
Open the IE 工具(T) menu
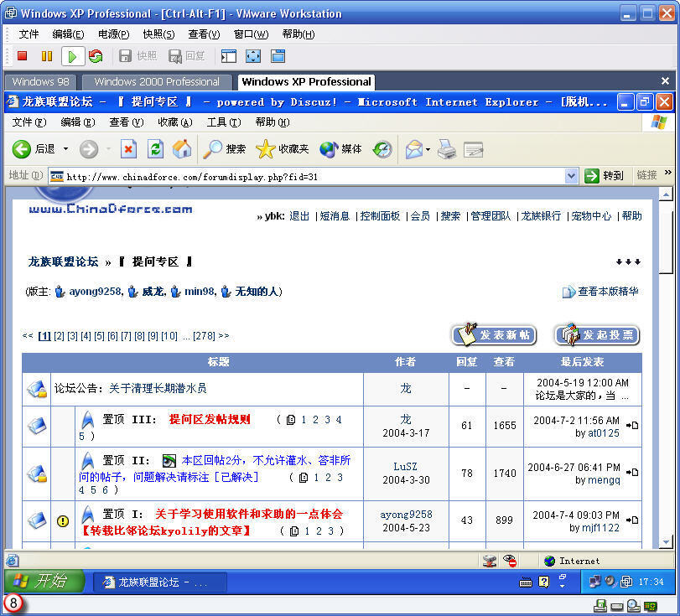click(x=224, y=122)
